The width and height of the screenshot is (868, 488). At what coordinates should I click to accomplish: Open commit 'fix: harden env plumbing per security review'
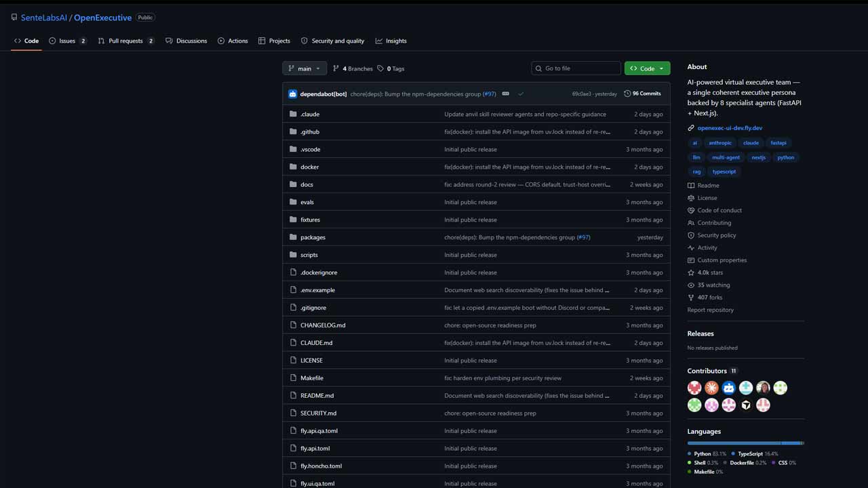503,378
